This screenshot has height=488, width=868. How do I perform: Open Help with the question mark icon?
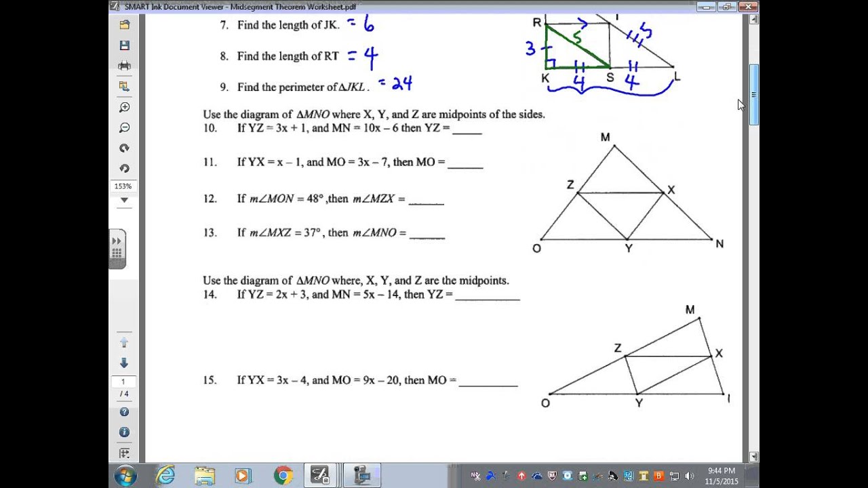(124, 411)
